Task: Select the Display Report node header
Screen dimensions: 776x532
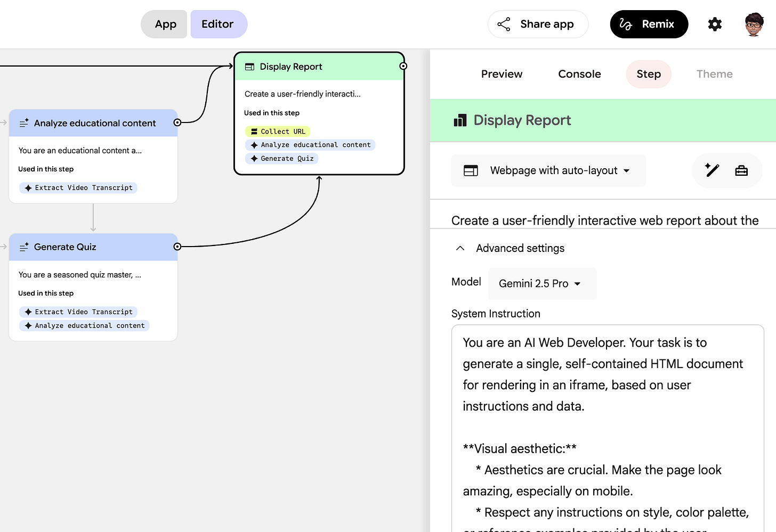Action: 319,67
